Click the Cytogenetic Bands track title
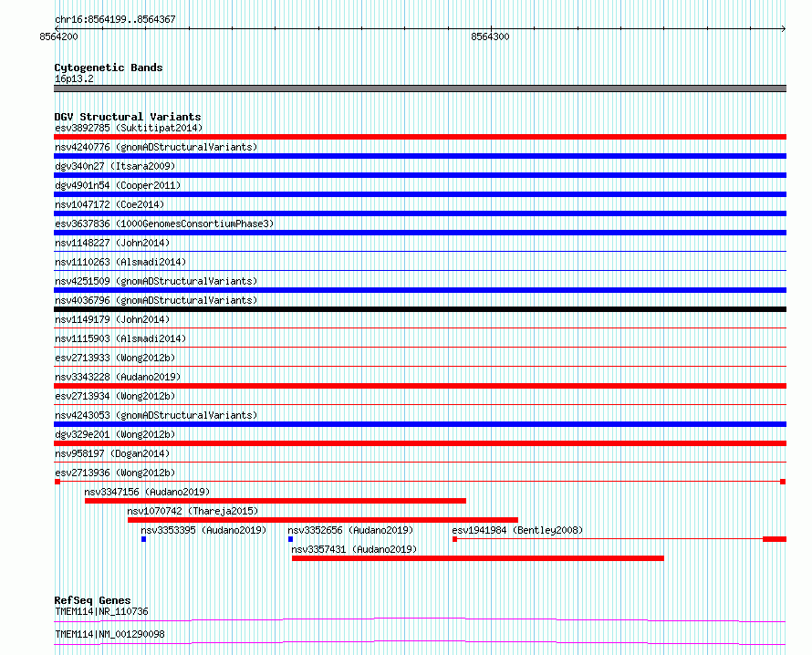 109,68
